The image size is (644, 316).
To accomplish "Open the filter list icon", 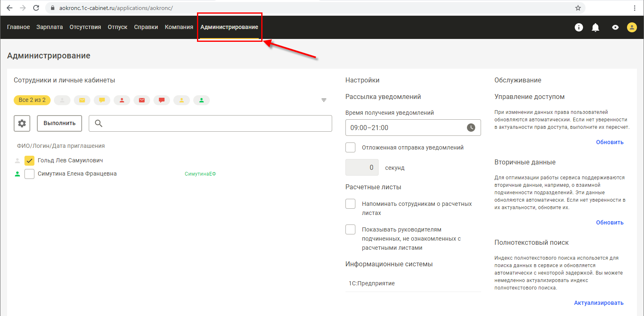I will pos(324,100).
